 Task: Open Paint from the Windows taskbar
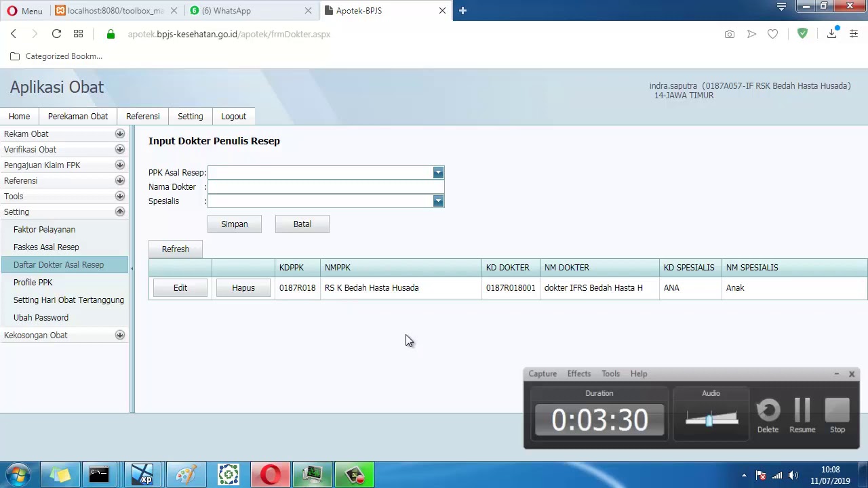[186, 474]
